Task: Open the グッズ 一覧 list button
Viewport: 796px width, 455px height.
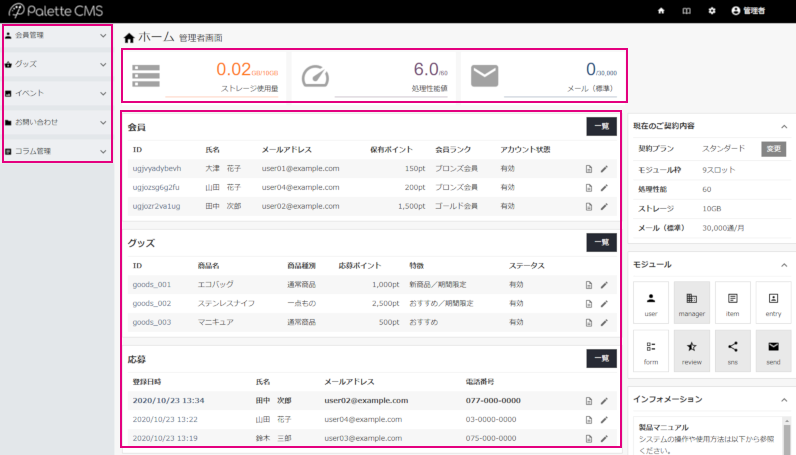Action: [602, 242]
